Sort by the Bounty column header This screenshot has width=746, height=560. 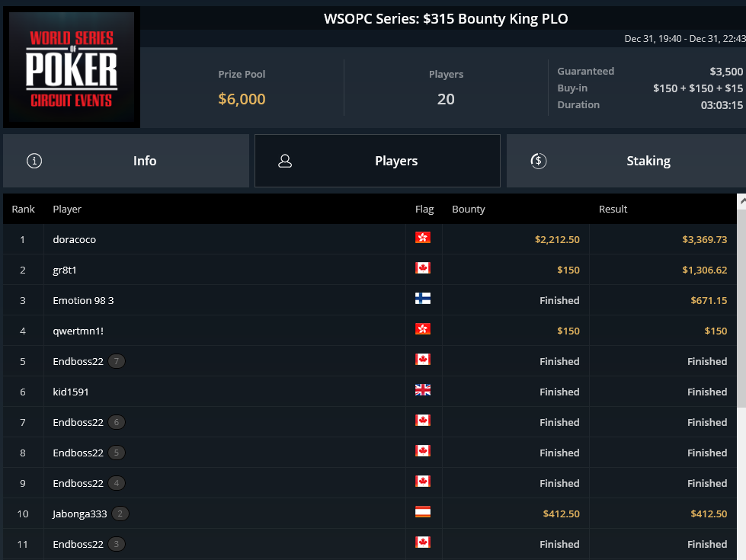click(469, 209)
